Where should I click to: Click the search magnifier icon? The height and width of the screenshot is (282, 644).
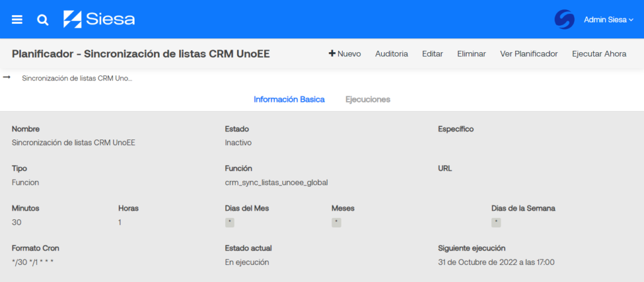click(43, 19)
